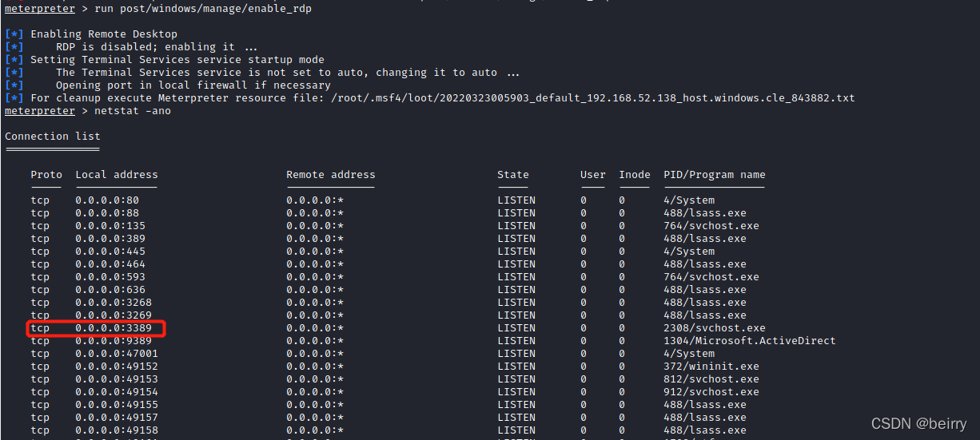Image resolution: width=980 pixels, height=440 pixels.
Task: Click 'tcp' protocol in the 49152 row
Action: click(x=40, y=366)
